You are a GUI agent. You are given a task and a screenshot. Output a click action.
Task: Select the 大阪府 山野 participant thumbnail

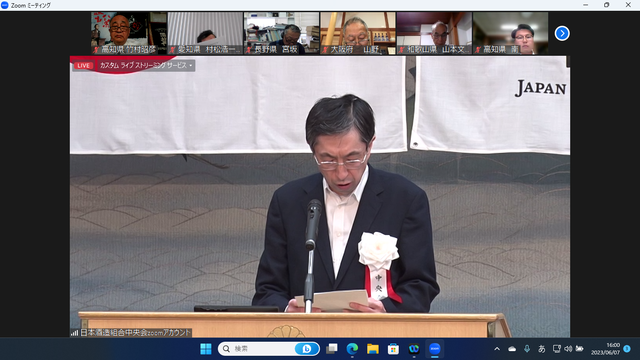coord(358,33)
